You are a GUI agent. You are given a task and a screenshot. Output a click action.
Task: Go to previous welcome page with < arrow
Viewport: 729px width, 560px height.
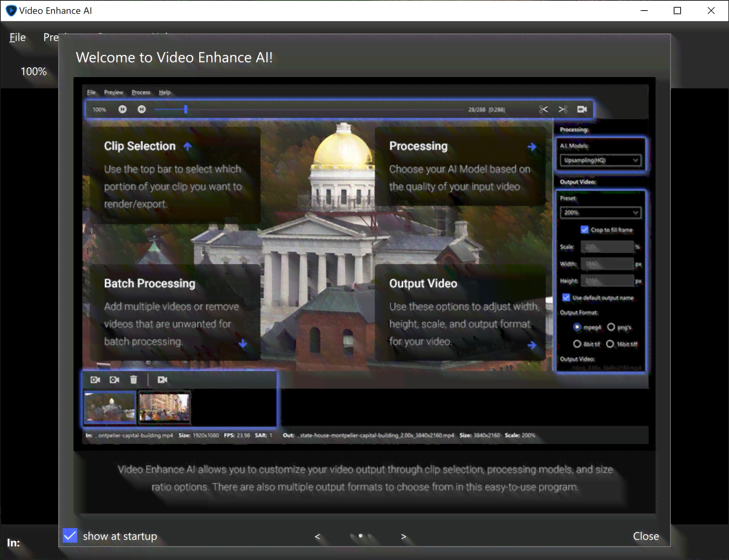[317, 536]
